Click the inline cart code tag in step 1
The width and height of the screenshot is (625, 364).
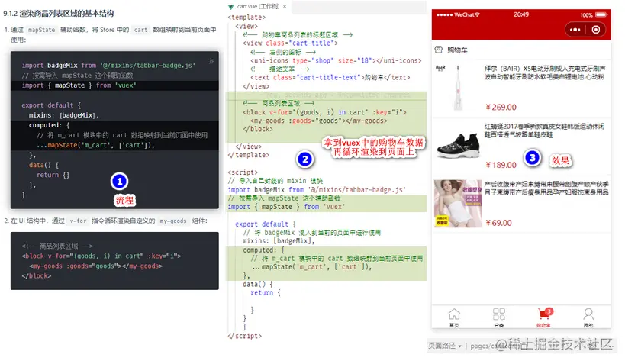140,30
